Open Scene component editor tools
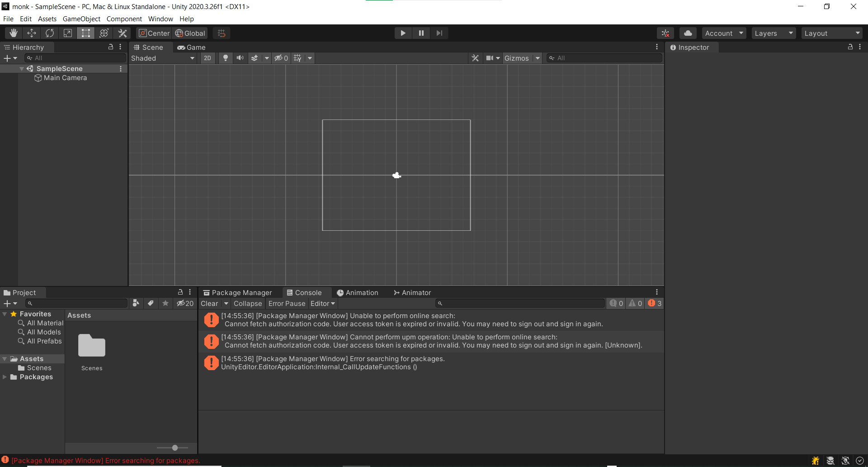The image size is (868, 467). click(475, 58)
